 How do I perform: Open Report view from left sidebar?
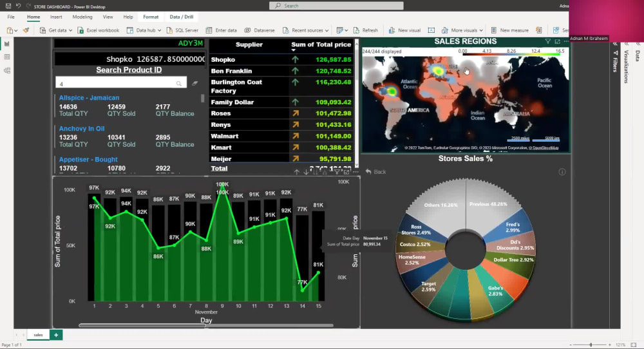point(7,44)
